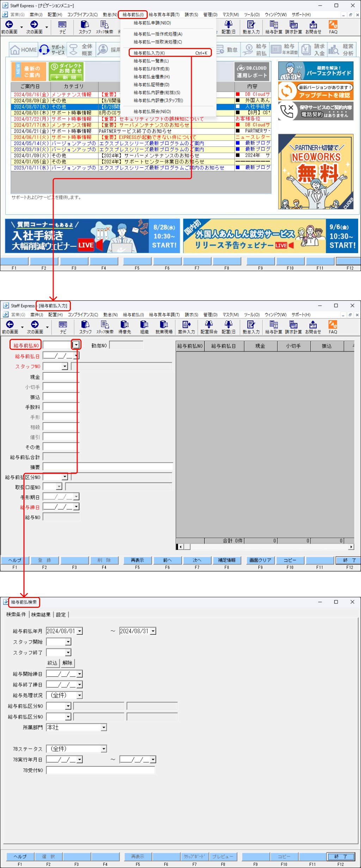Click the 摘要 input field
Viewport: 361px width, 868px height.
108,467
